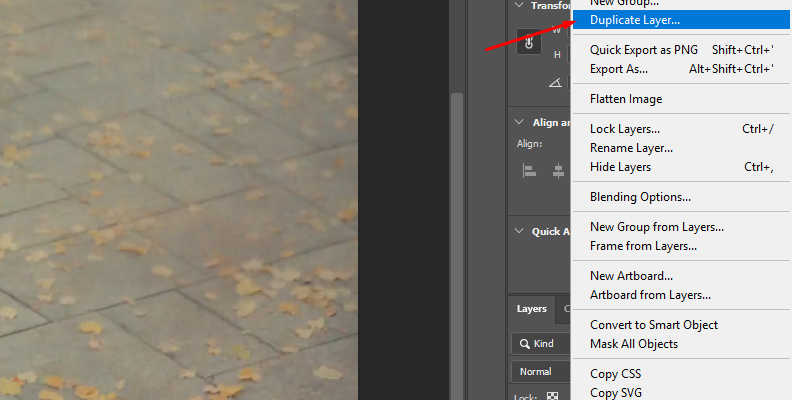Viewport: 792px width, 400px height.
Task: Select Frame from Layers entry
Action: click(682, 246)
